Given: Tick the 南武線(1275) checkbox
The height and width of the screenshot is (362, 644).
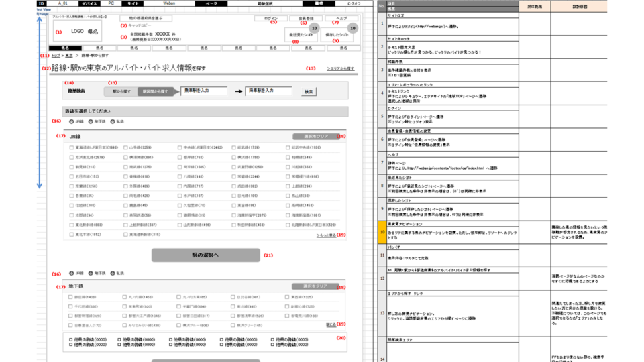Looking at the screenshot, I should 125,167.
